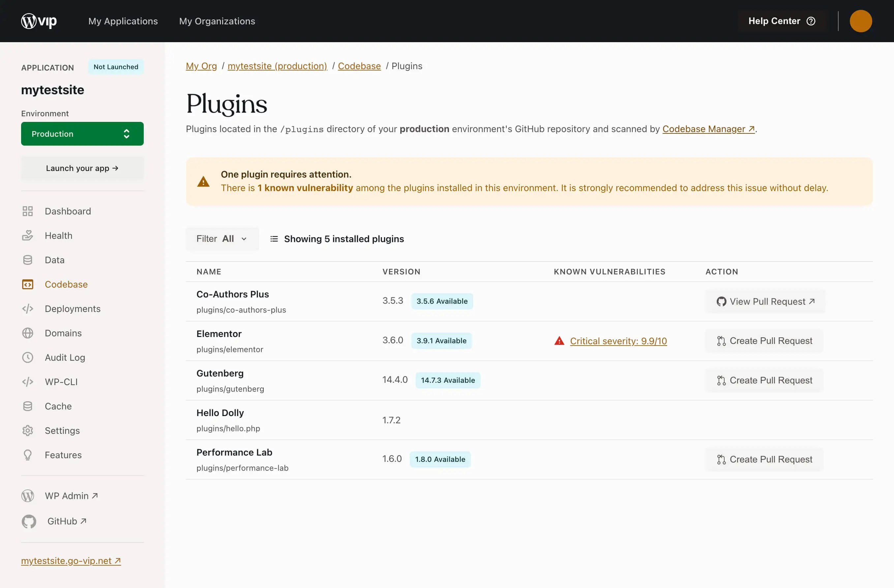Image resolution: width=894 pixels, height=588 pixels.
Task: Click the Features lightbulb icon
Action: point(27,455)
